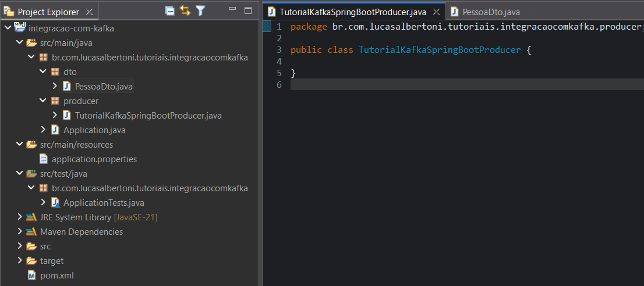Close the TutorialKafkaSpringBootProducer.java editor tab
The image size is (644, 286).
(x=437, y=12)
